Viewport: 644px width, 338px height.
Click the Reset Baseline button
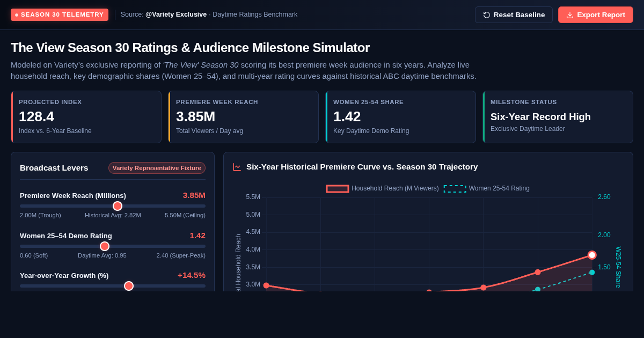[514, 14]
